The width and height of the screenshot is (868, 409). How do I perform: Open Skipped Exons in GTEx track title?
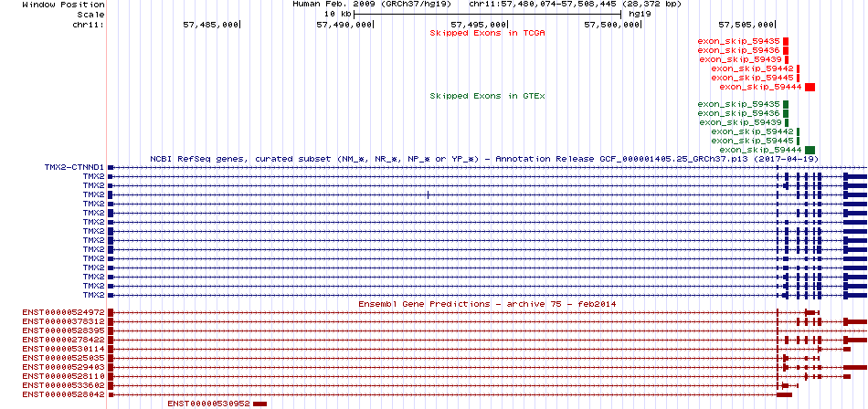(x=487, y=96)
